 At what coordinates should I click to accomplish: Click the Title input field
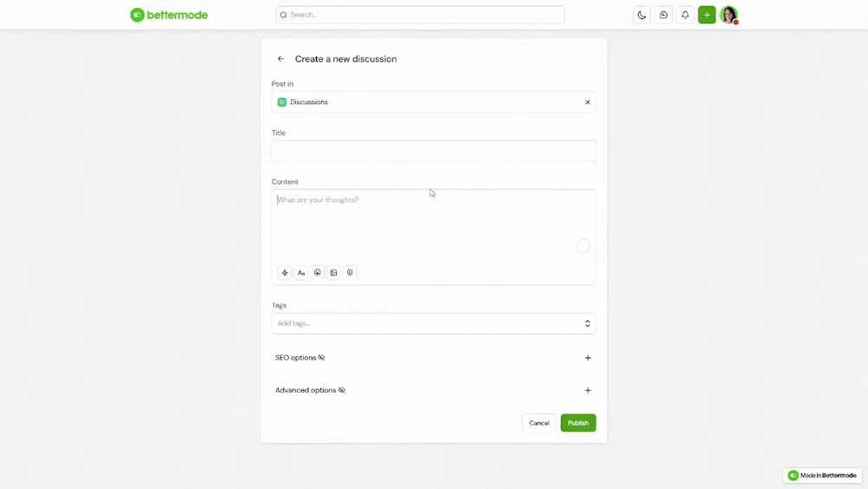click(433, 150)
